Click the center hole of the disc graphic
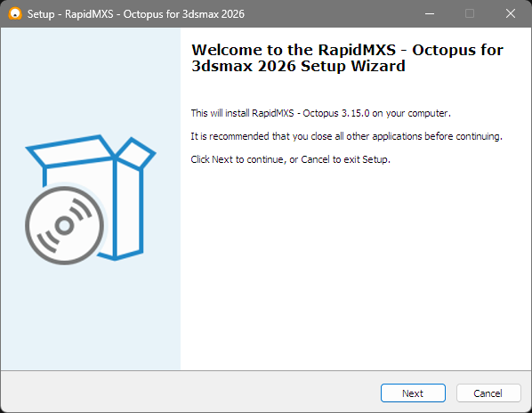This screenshot has height=413, width=532. point(64,225)
